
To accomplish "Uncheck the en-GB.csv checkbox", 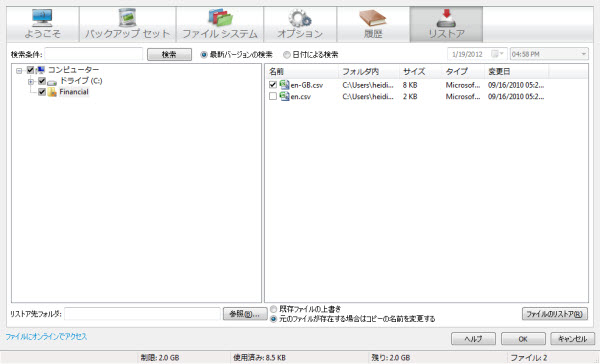I will (273, 85).
